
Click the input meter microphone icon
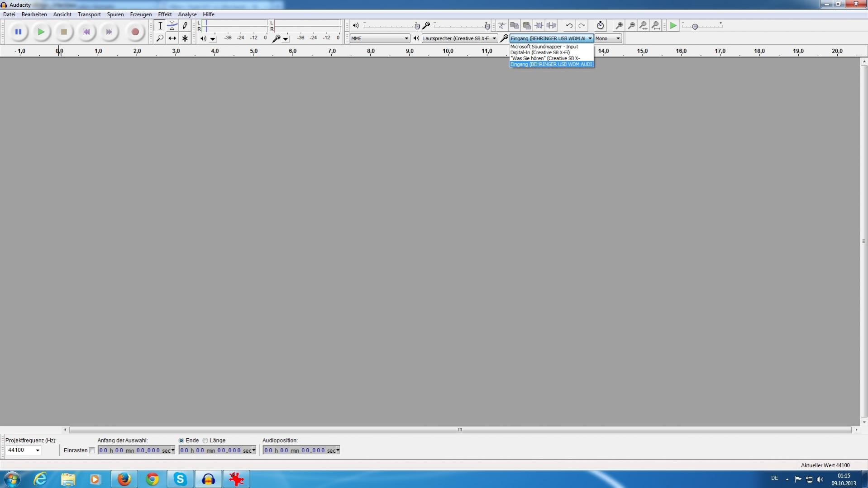pyautogui.click(x=276, y=39)
